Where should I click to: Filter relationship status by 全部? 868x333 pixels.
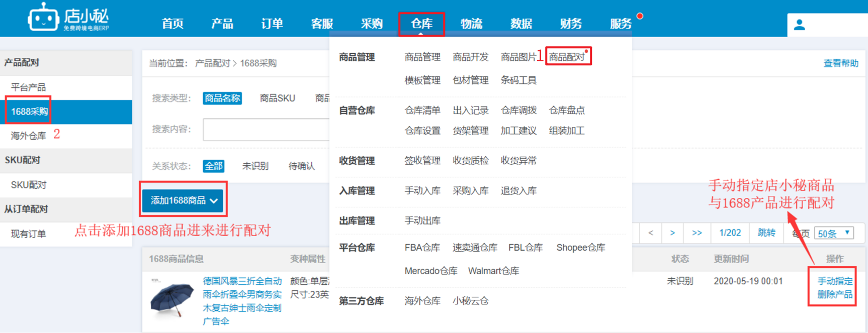pos(213,166)
